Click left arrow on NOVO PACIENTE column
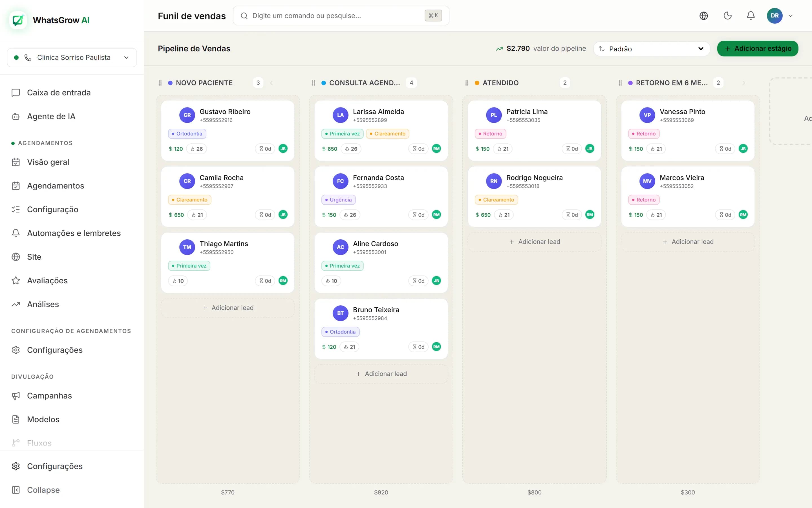The image size is (812, 508). pyautogui.click(x=271, y=83)
